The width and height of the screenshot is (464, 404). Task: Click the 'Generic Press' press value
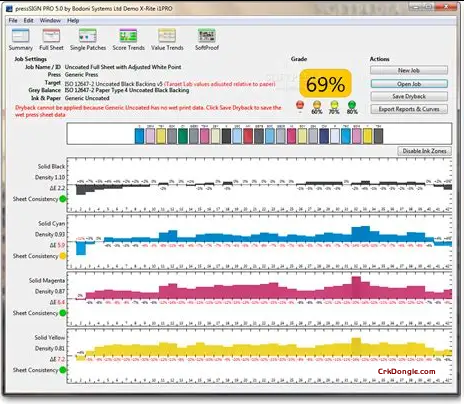tap(81, 75)
